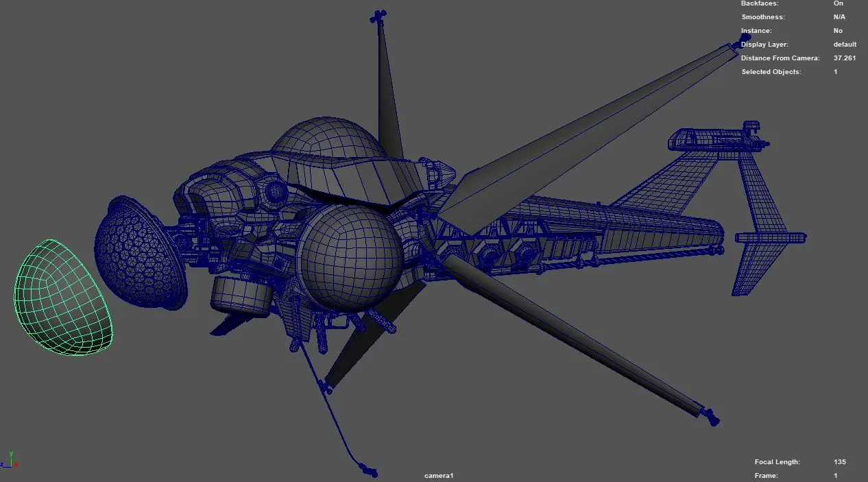Click the "Distance From Camera:" label

point(780,58)
